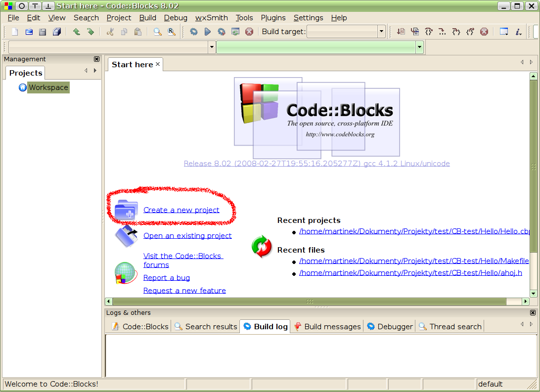The image size is (540, 392).
Task: Close the Logs & others panel
Action: point(533,312)
